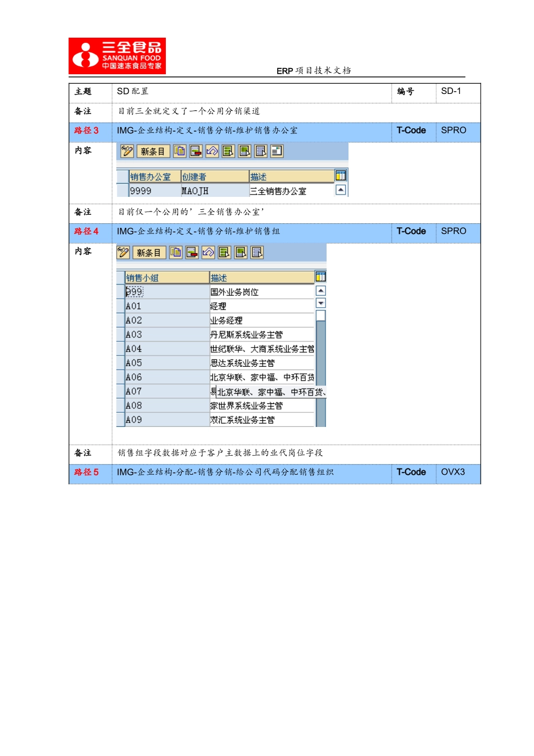Click sales group A07 cell
This screenshot has width=534, height=756.
coord(167,391)
